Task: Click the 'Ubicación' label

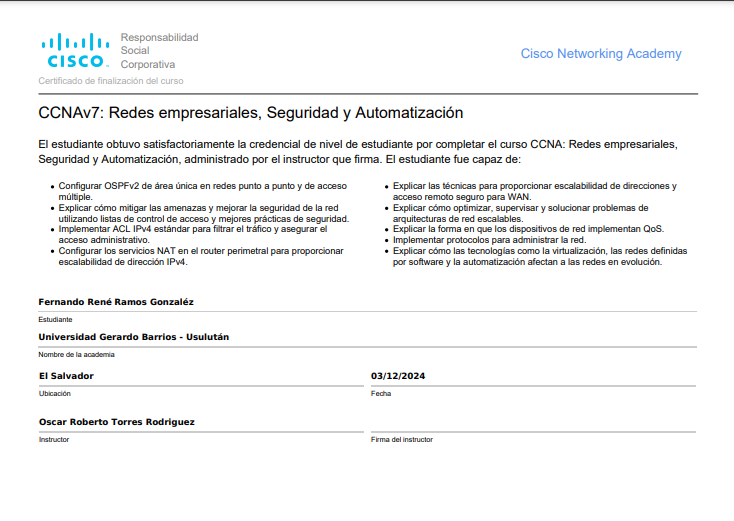Action: tap(55, 394)
